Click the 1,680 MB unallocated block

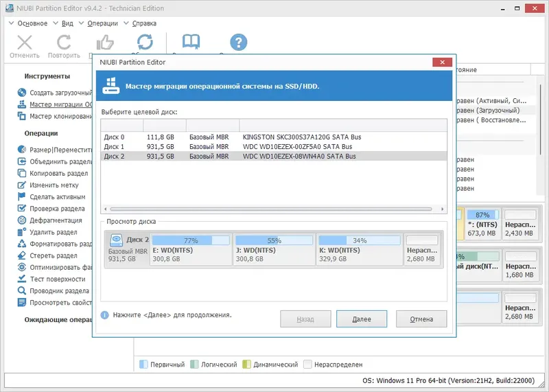(x=520, y=266)
